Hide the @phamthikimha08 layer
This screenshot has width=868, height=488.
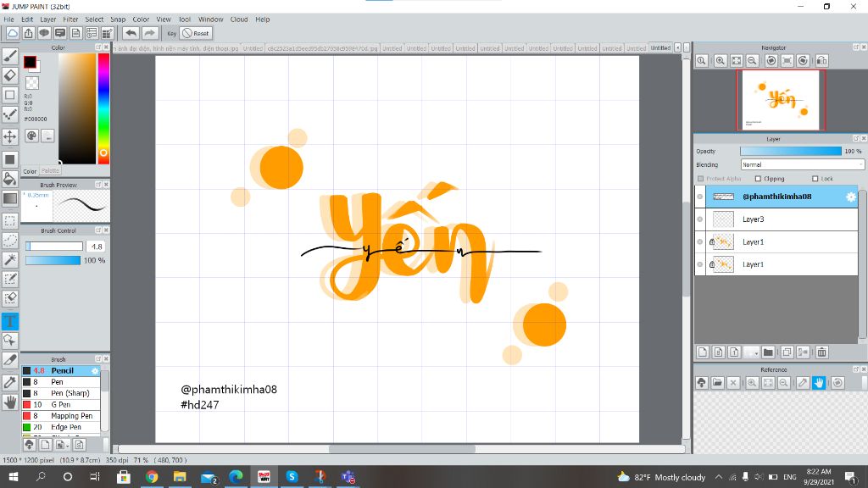(x=700, y=197)
